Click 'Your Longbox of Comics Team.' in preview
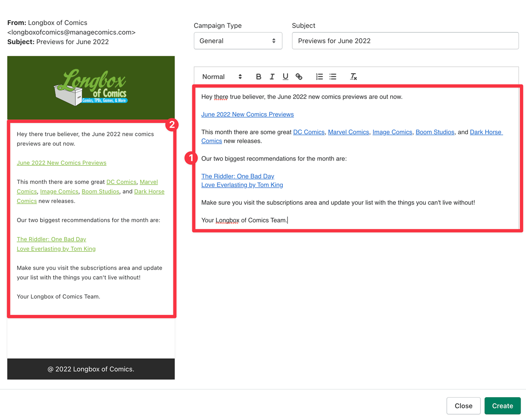This screenshot has width=526, height=420. pyautogui.click(x=59, y=297)
